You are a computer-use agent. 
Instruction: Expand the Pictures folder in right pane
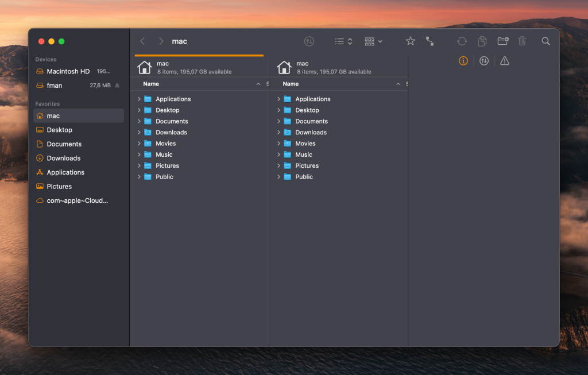278,165
